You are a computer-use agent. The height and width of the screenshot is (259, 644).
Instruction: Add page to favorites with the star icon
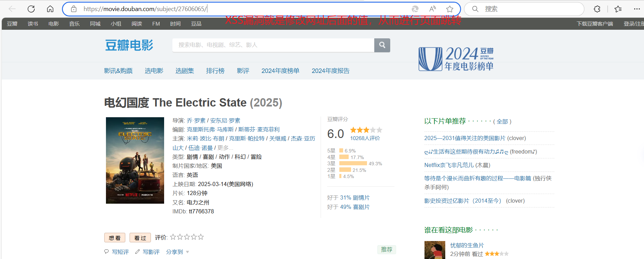[x=450, y=9]
